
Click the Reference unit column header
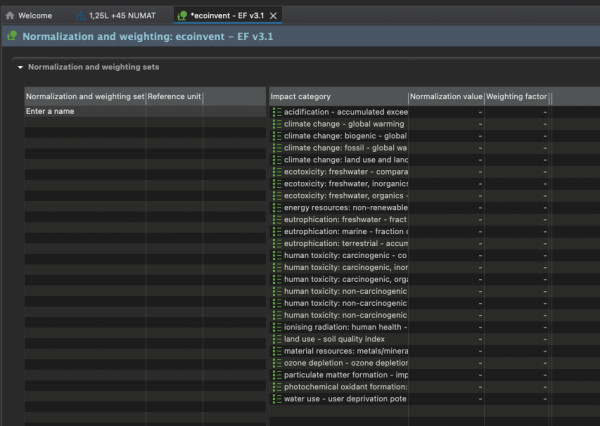click(x=174, y=96)
